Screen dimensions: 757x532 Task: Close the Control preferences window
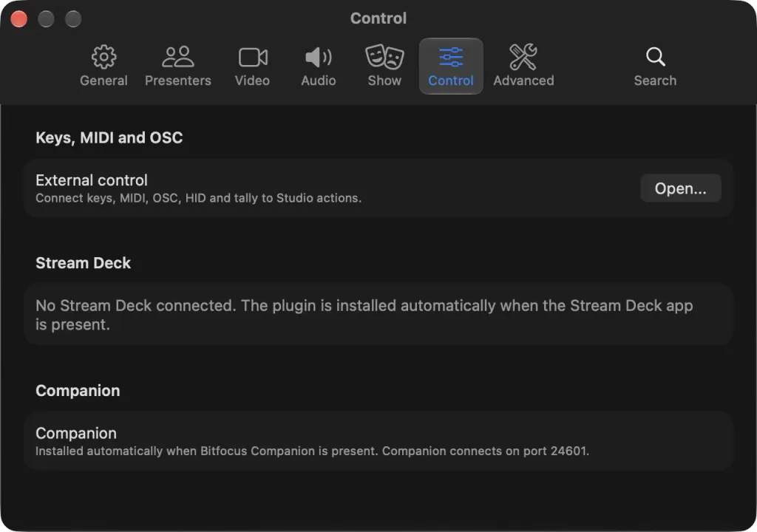pyautogui.click(x=18, y=19)
